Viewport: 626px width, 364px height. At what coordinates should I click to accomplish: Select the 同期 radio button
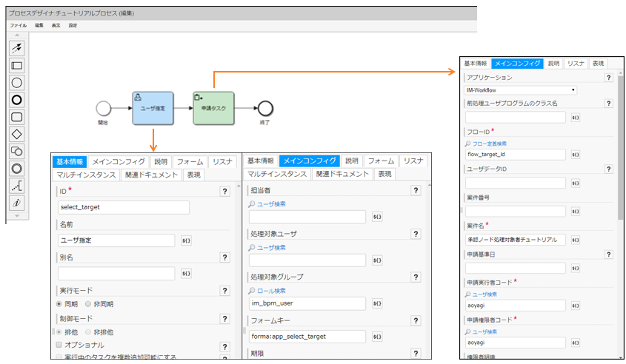click(x=59, y=304)
